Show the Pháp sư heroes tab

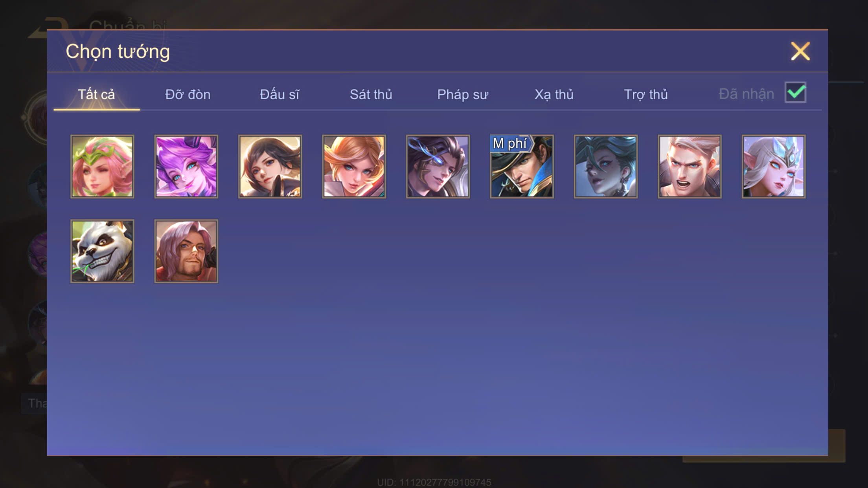click(463, 94)
